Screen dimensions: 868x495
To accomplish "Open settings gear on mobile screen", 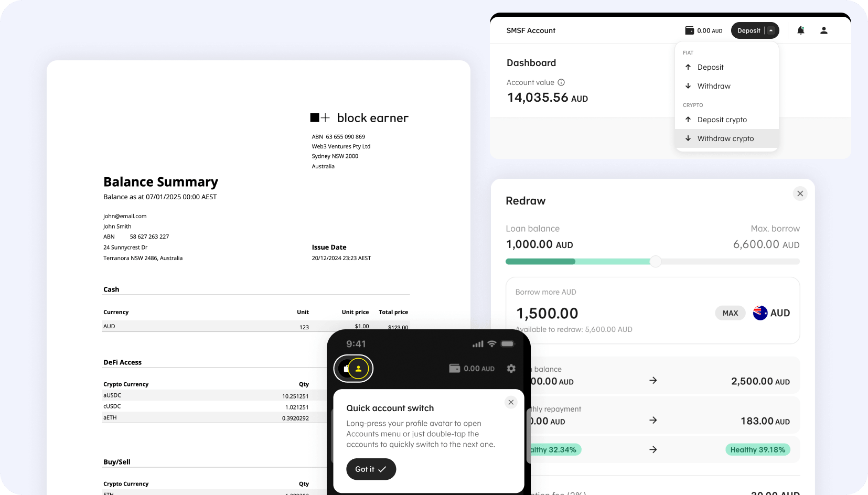I will (511, 369).
